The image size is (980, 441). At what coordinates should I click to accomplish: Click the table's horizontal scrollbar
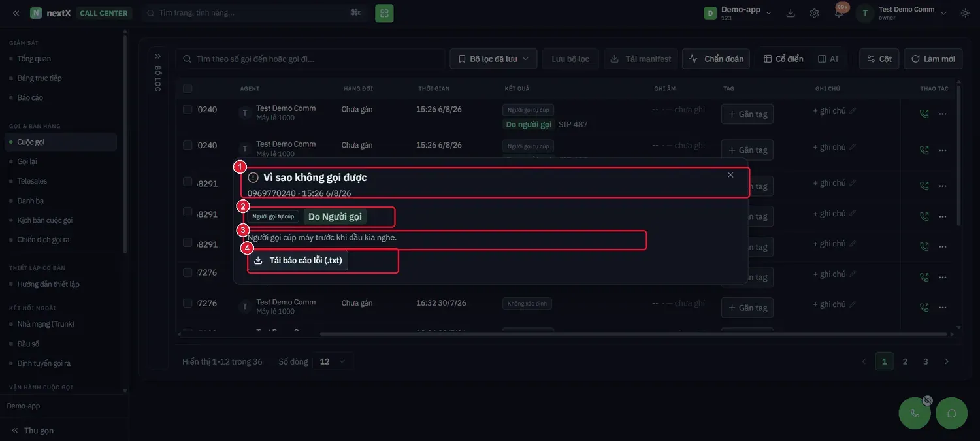point(632,334)
